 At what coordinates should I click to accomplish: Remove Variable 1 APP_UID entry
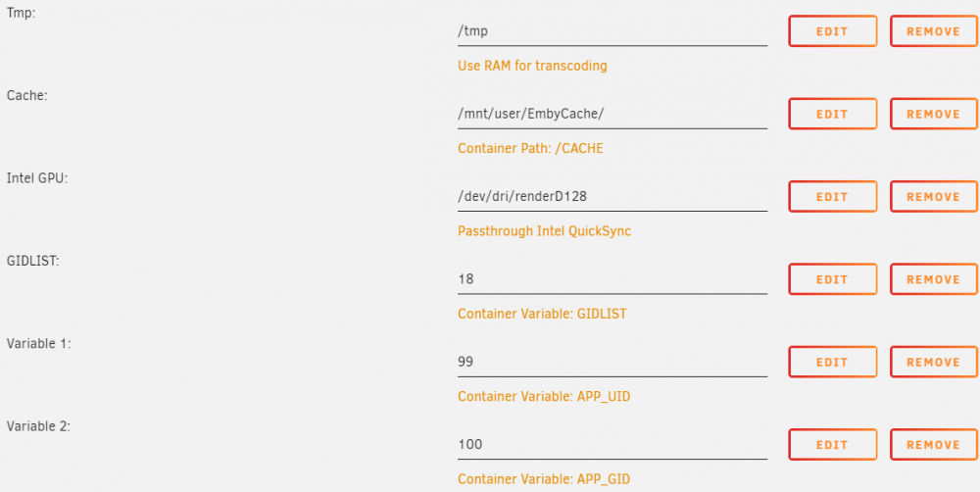click(x=934, y=362)
